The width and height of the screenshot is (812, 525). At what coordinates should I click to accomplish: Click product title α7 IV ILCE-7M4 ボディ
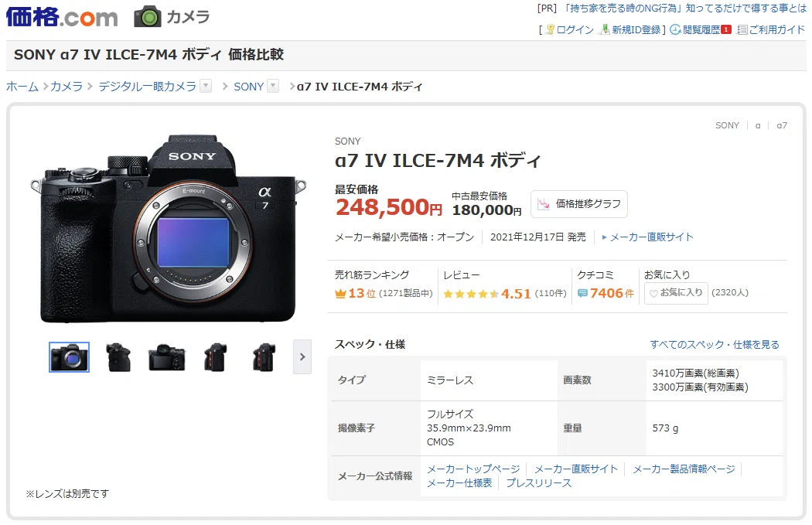coord(438,161)
